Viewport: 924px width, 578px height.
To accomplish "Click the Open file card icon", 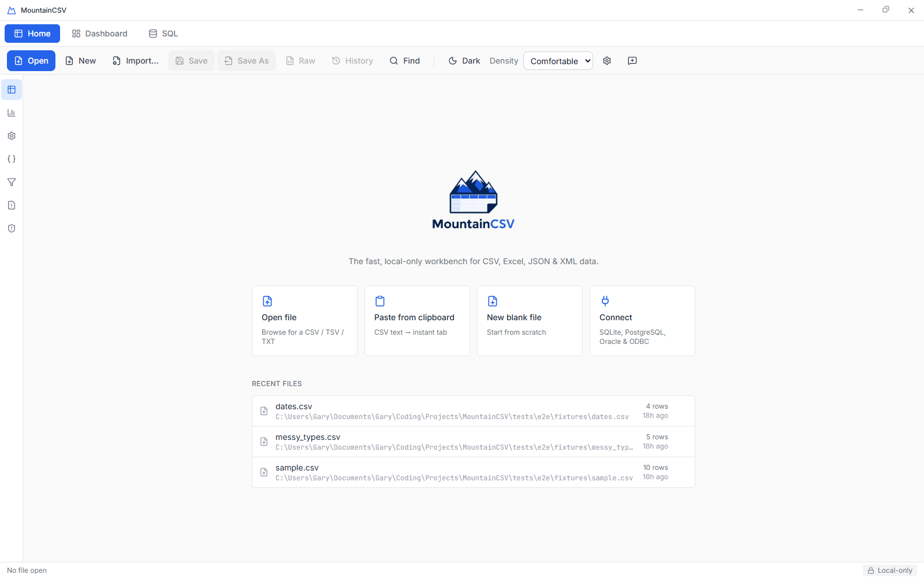I will [267, 301].
